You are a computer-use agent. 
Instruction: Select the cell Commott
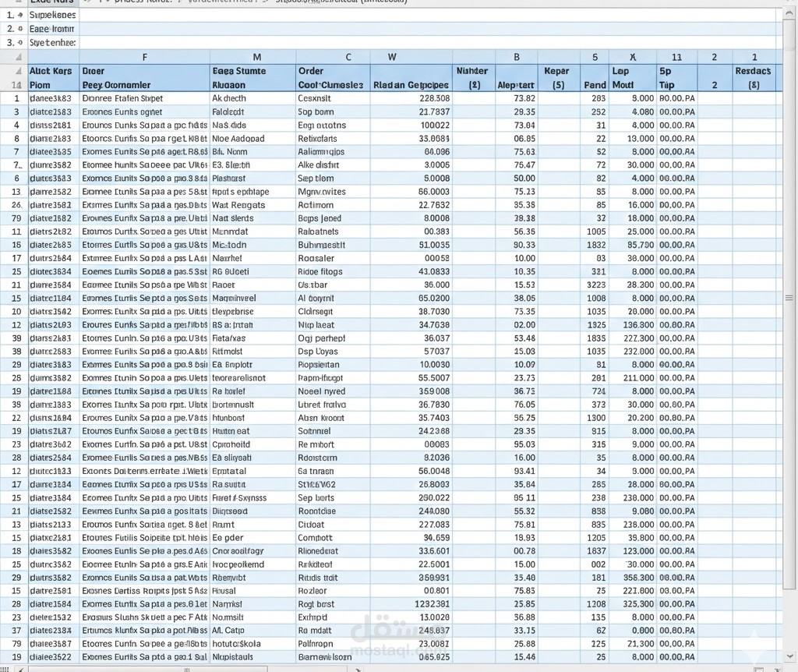pyautogui.click(x=333, y=538)
